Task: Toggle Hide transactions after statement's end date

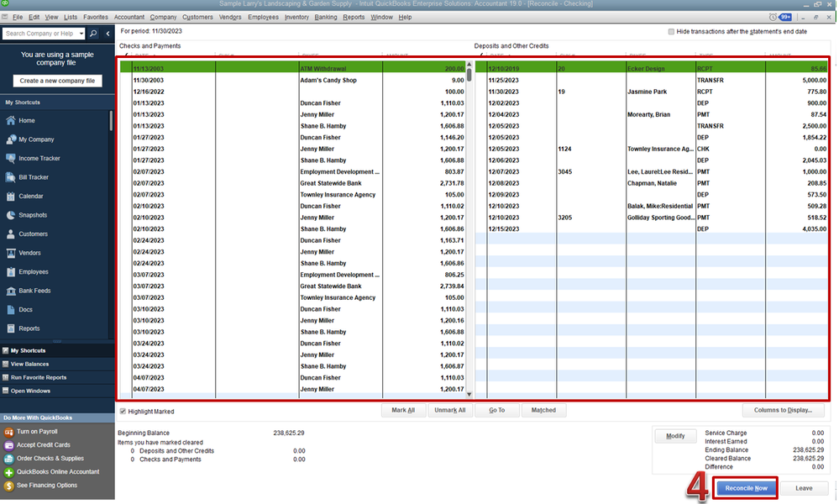Action: point(671,32)
